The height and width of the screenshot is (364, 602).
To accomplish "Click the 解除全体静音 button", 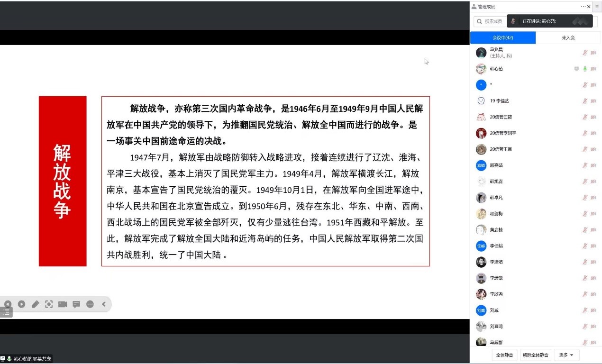I will tap(536, 355).
